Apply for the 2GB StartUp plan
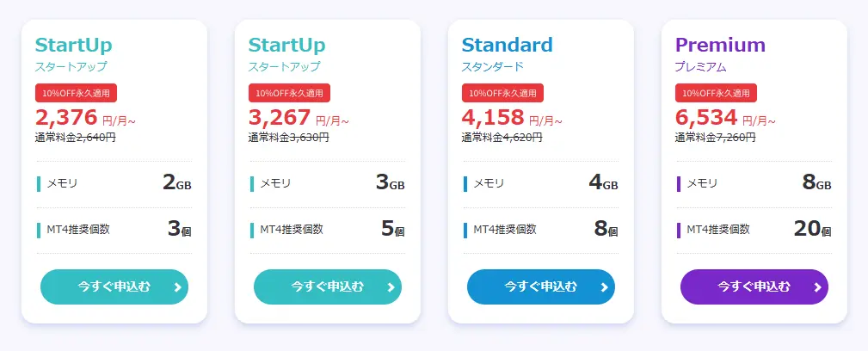The height and width of the screenshot is (351, 868). pos(114,286)
